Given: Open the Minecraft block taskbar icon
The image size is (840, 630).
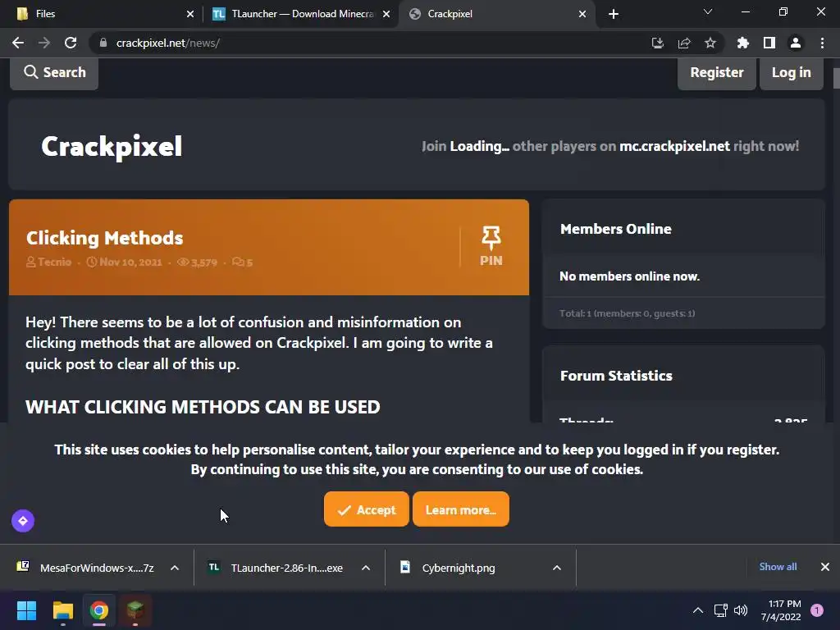Looking at the screenshot, I should [135, 610].
